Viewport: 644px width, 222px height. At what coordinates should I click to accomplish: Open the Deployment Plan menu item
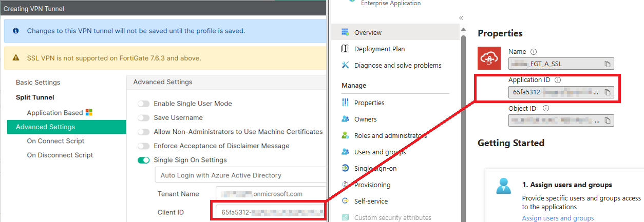(379, 49)
